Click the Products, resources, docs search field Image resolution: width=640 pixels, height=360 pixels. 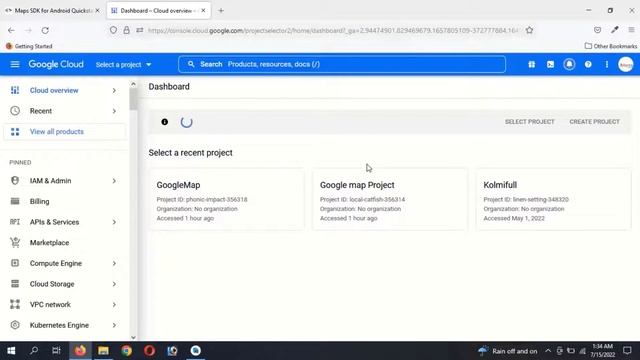(x=342, y=64)
